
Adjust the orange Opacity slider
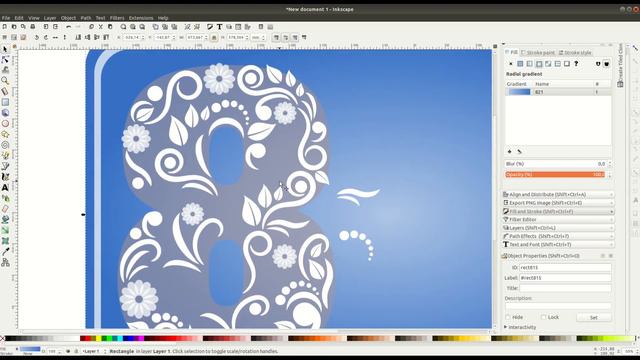coord(555,174)
